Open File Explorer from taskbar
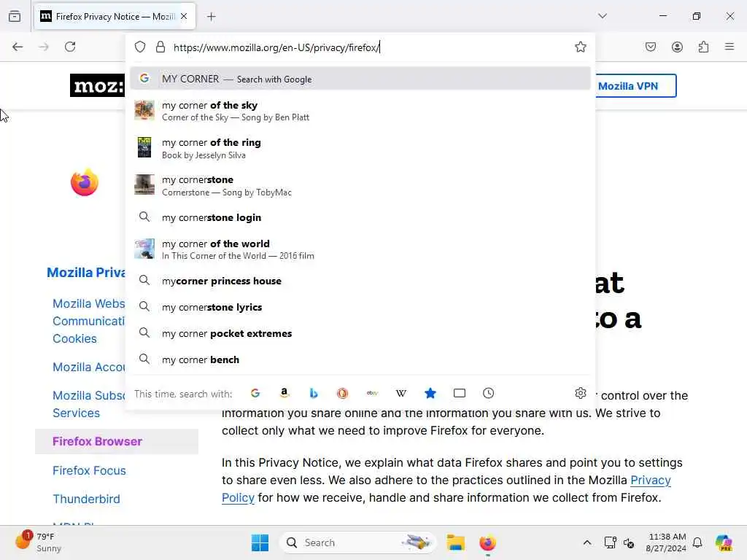This screenshot has width=747, height=560. [455, 542]
